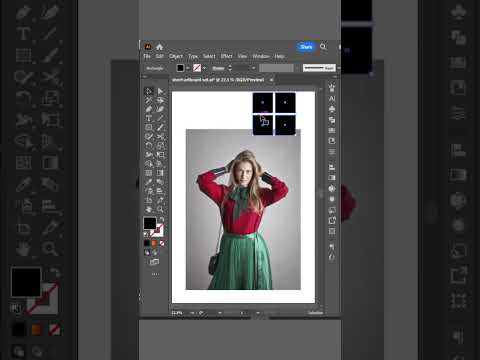Select the Curvature tool
The height and width of the screenshot is (360, 480).
(x=160, y=109)
